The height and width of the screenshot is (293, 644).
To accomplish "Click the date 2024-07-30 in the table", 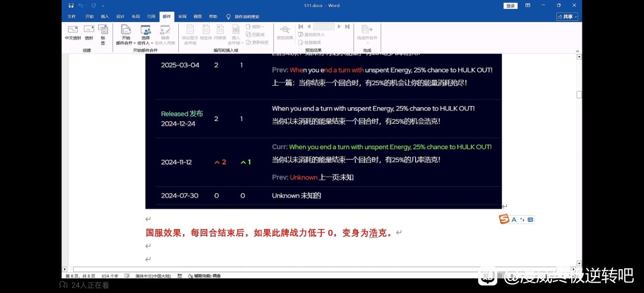I will (180, 195).
